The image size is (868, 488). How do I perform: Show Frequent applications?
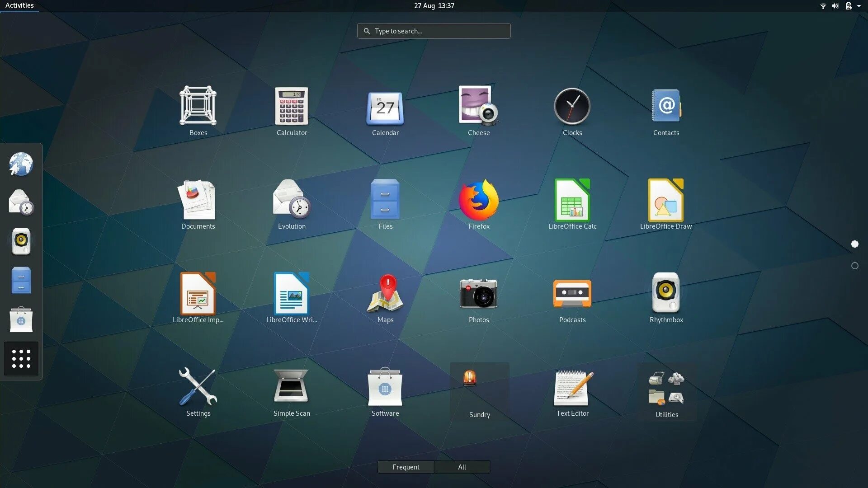tap(406, 467)
